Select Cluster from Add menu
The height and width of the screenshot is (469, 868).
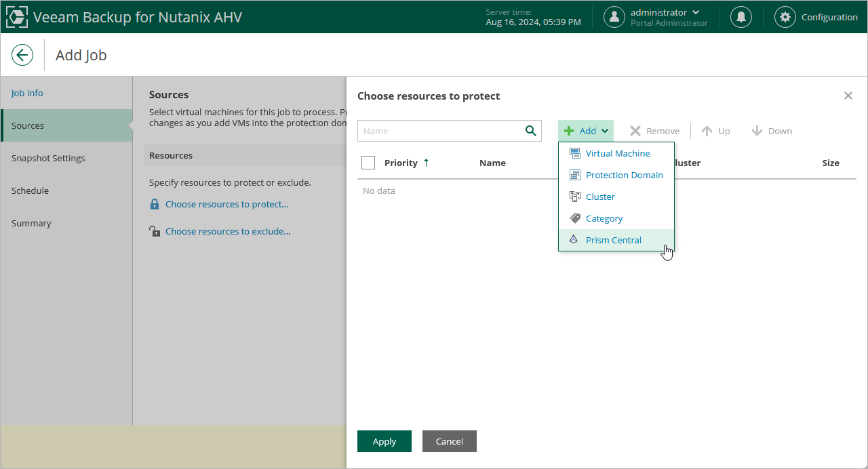[x=616, y=197]
